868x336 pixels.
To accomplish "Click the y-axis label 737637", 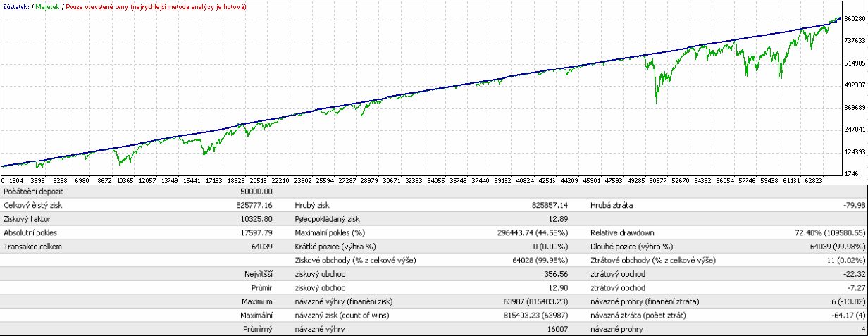I will point(854,41).
